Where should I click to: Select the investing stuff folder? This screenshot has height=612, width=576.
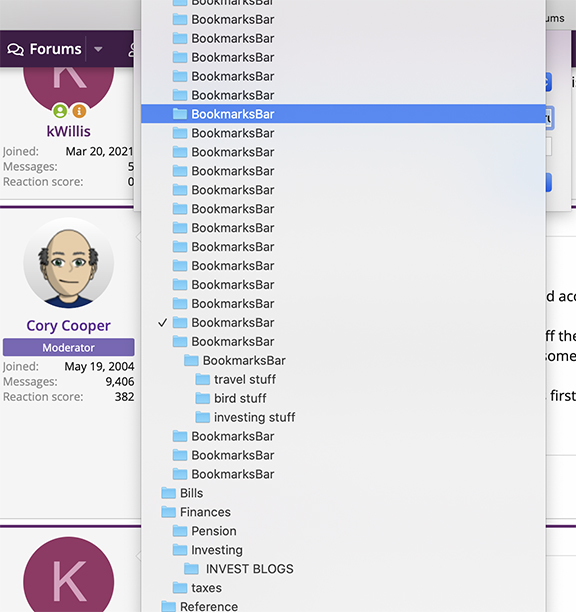click(x=343, y=417)
